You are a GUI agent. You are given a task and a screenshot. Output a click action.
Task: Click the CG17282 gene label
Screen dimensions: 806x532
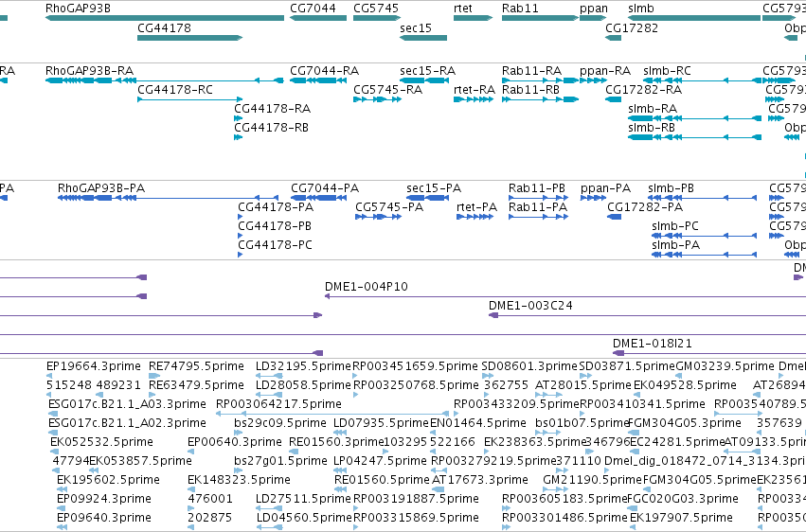632,27
